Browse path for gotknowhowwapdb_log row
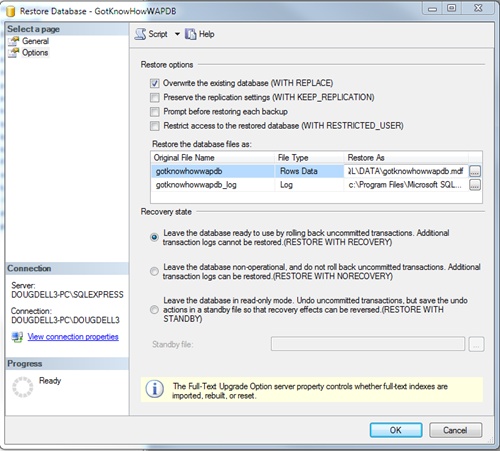The image size is (500, 451). 475,185
